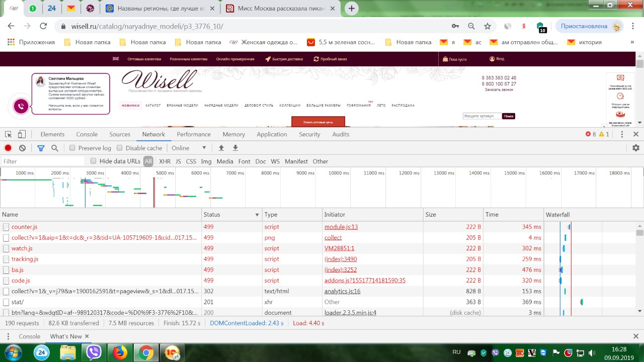644x362 pixels.
Task: Open saved password key icon
Action: (455, 26)
